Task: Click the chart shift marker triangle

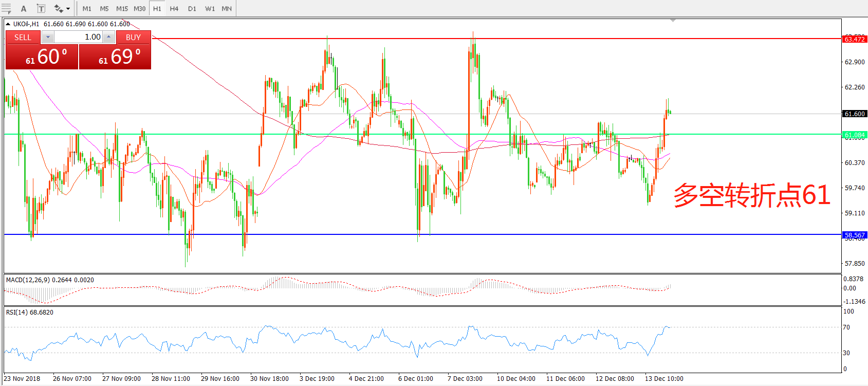Action: pyautogui.click(x=673, y=21)
